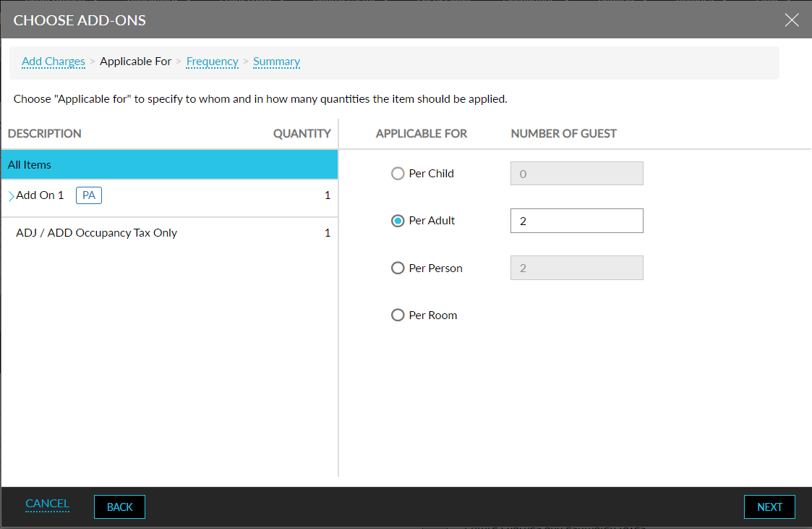Enable the Per Person option
The height and width of the screenshot is (529, 812).
[398, 268]
